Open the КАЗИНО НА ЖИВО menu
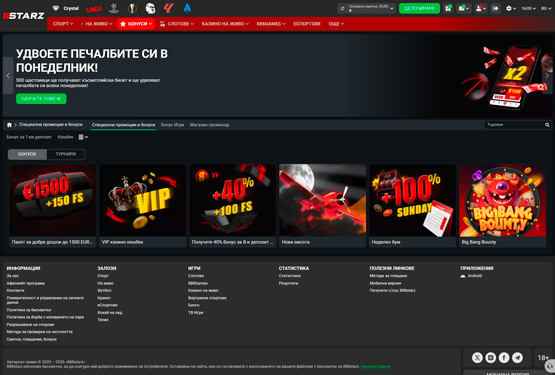The height and width of the screenshot is (375, 555). pos(225,24)
